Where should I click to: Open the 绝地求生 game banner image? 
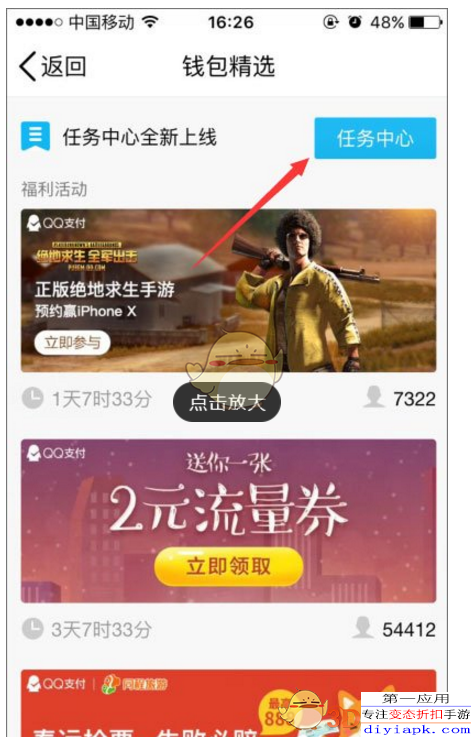tap(228, 290)
